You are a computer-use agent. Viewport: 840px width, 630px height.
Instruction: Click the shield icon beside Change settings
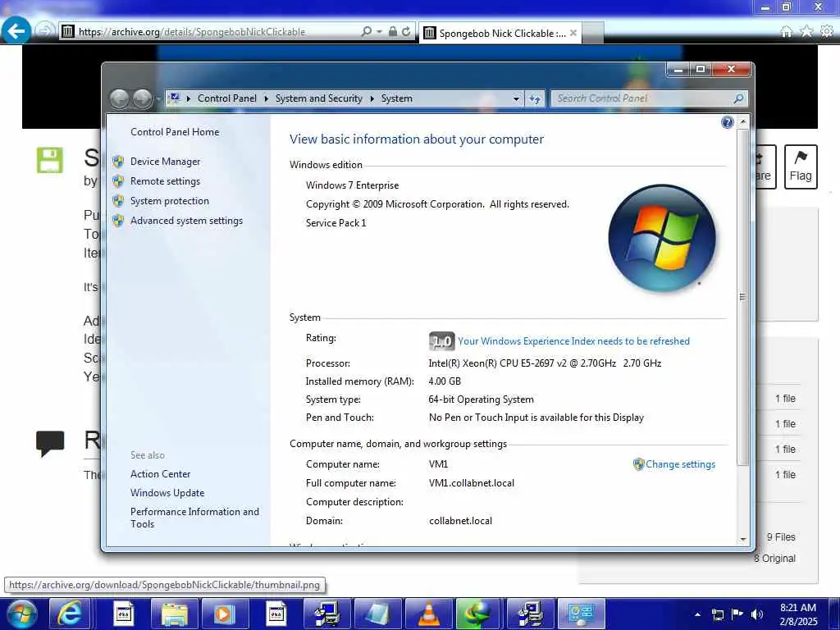[x=638, y=464]
